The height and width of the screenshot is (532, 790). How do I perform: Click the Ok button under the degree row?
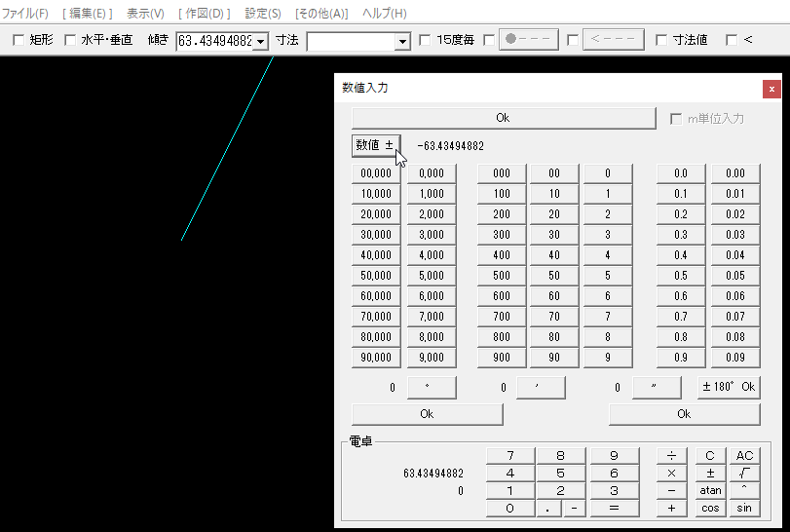pos(428,414)
